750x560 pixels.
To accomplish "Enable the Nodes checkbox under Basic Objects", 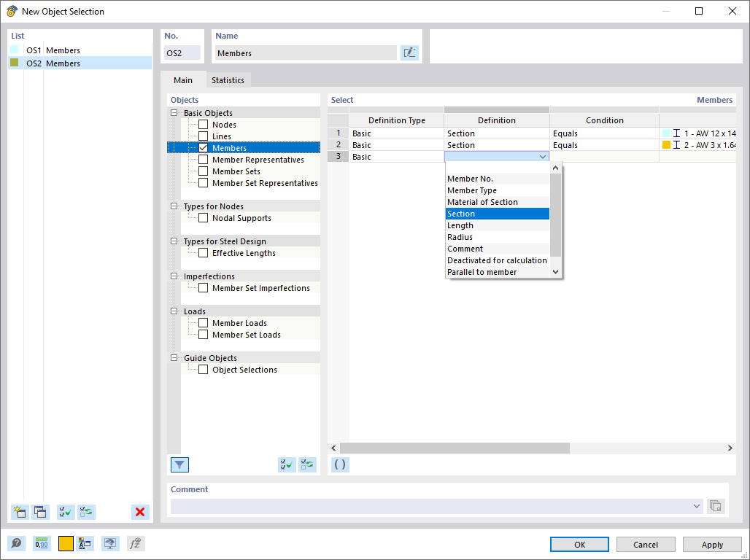I will (x=204, y=124).
